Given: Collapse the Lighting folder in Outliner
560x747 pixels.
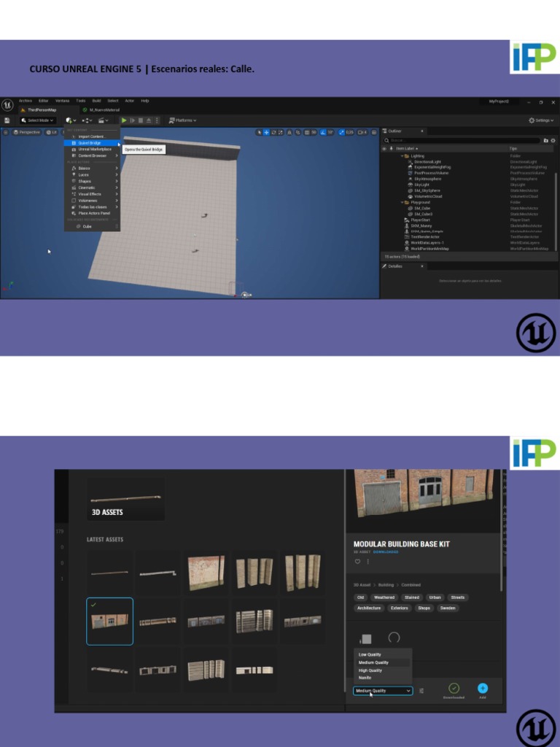Looking at the screenshot, I should click(402, 156).
